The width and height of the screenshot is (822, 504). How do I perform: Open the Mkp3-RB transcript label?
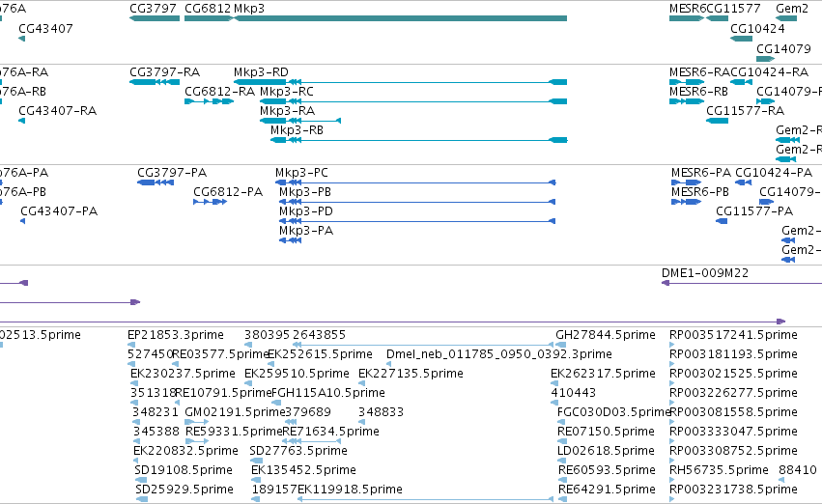click(x=297, y=130)
